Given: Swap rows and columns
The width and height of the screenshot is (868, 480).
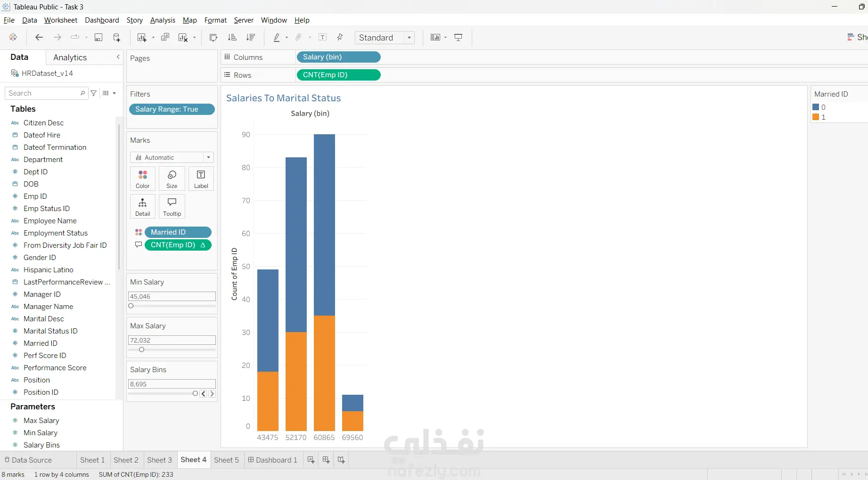Looking at the screenshot, I should pyautogui.click(x=213, y=37).
